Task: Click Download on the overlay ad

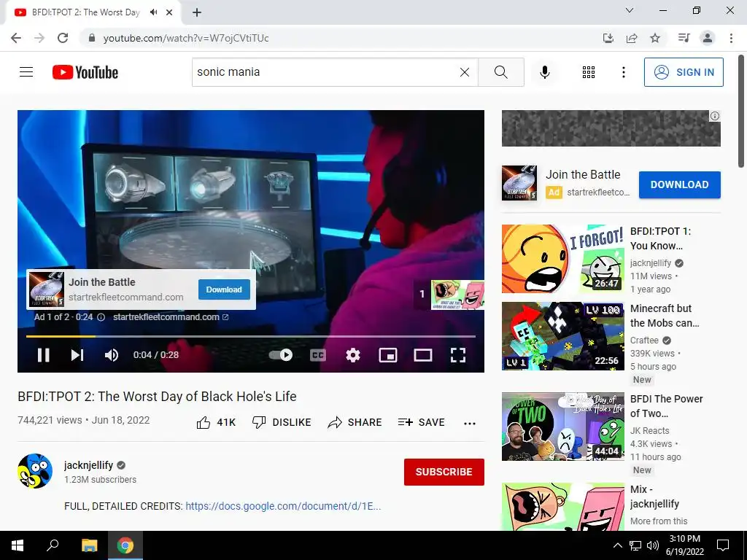Action: pyautogui.click(x=224, y=289)
